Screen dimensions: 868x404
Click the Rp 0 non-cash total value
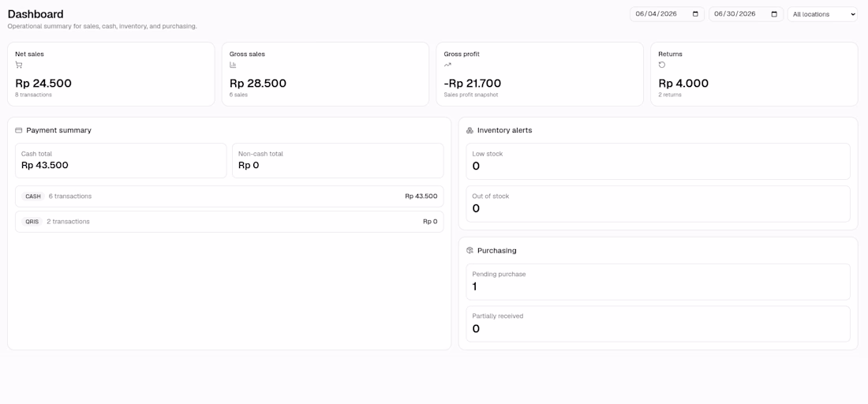[x=249, y=165]
